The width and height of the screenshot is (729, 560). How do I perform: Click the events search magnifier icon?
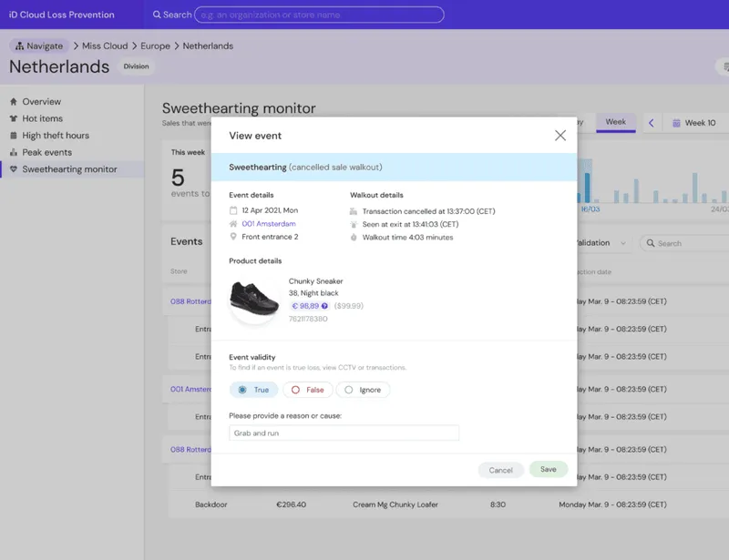click(x=651, y=243)
